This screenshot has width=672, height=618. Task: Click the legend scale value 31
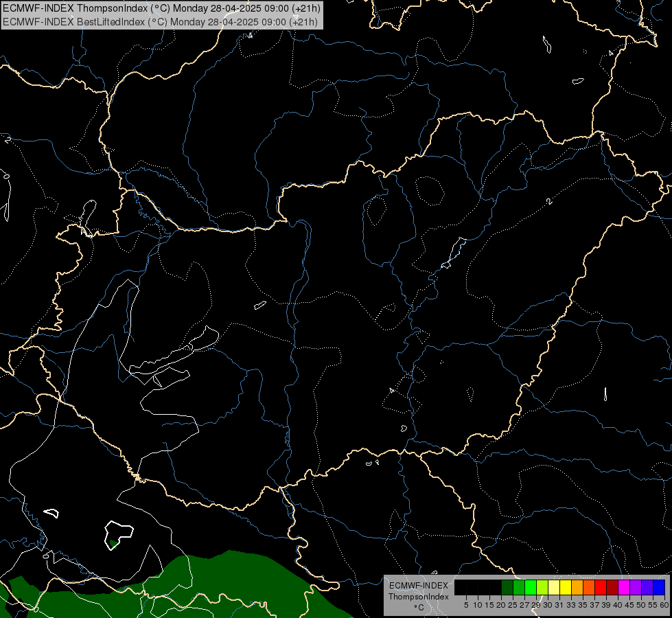(559, 605)
